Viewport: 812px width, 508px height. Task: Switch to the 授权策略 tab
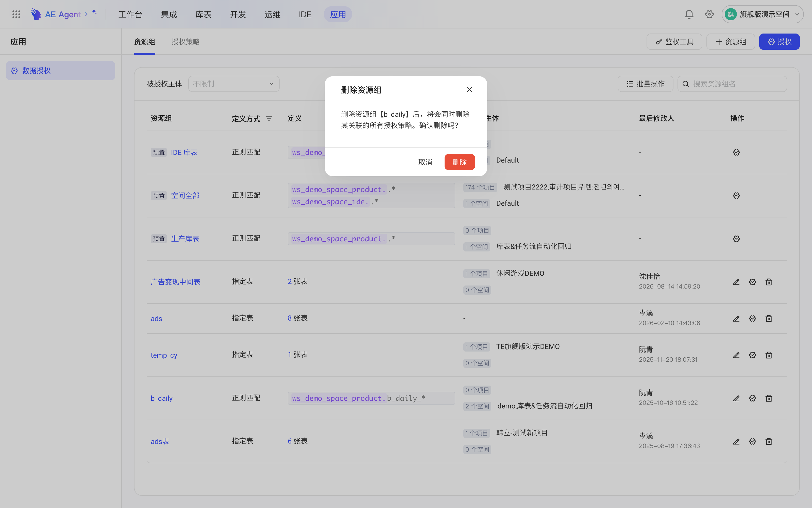click(185, 42)
